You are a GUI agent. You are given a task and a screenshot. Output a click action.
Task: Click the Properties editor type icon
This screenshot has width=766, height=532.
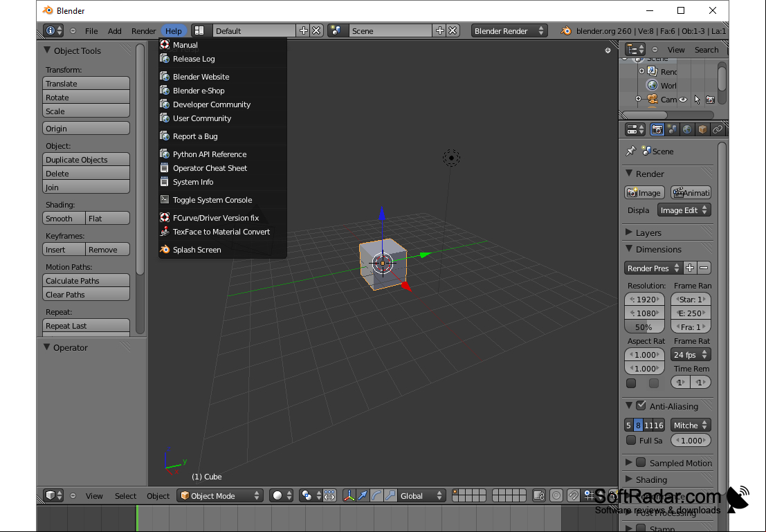coord(635,129)
